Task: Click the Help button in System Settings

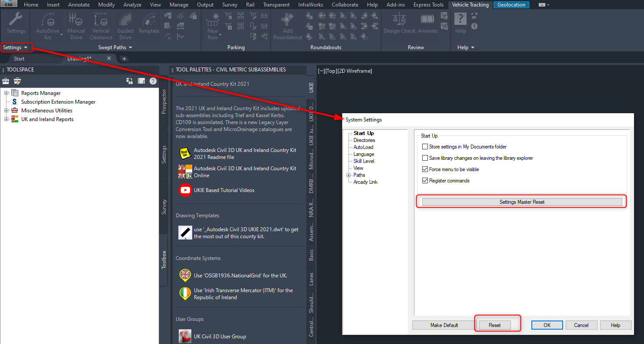Action: 616,325
